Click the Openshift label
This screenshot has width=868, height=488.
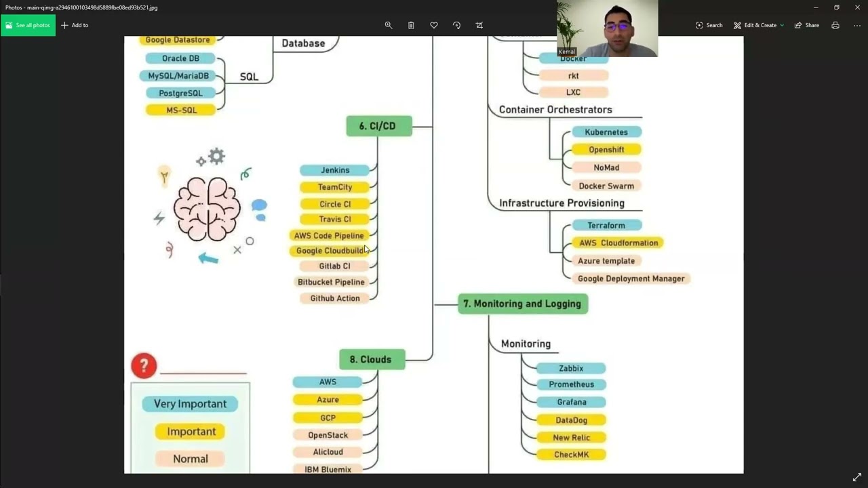tap(606, 150)
